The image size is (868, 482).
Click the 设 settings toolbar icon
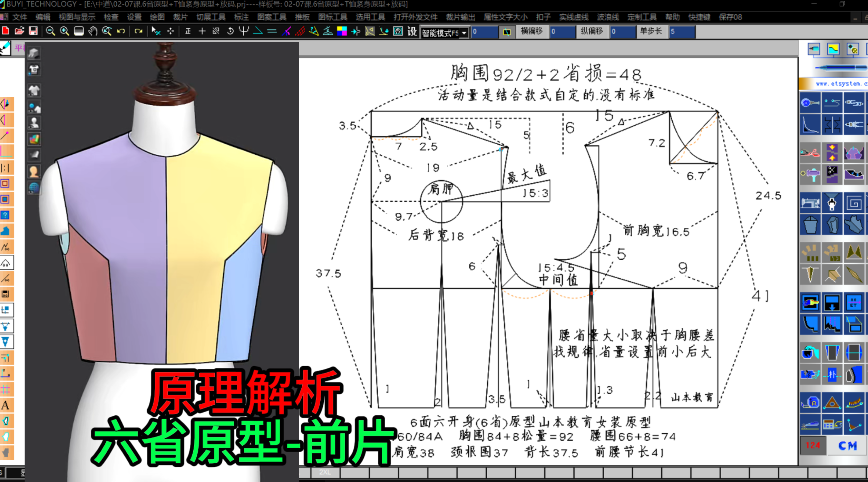pyautogui.click(x=412, y=31)
